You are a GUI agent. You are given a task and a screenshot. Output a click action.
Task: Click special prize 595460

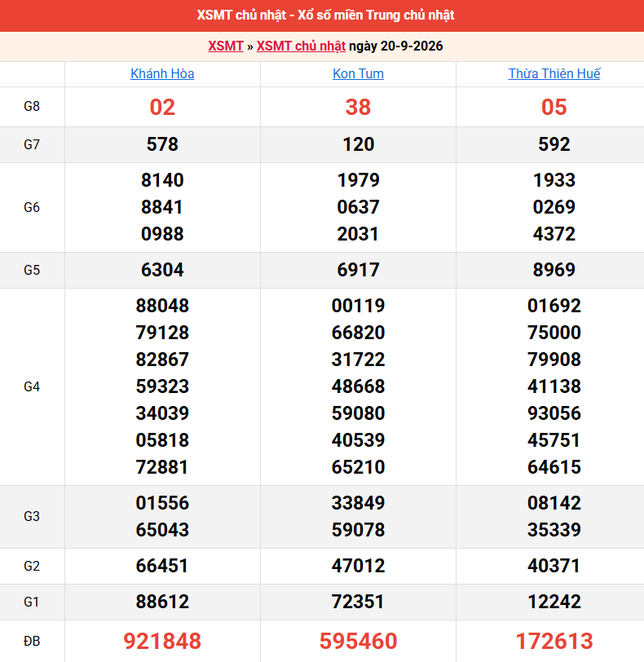pos(359,642)
